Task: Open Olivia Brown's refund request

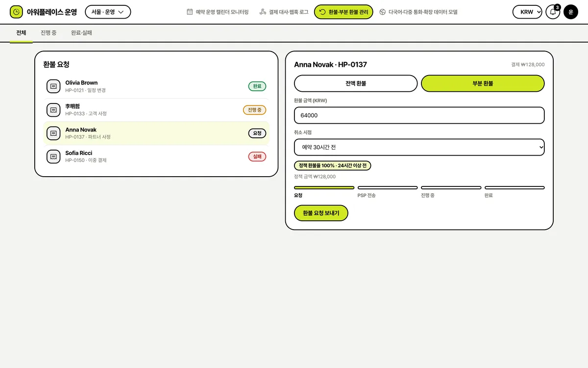Action: tap(156, 86)
